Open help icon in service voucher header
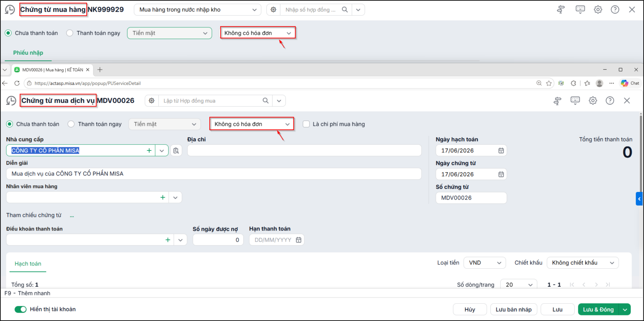This screenshot has width=644, height=321. (610, 101)
